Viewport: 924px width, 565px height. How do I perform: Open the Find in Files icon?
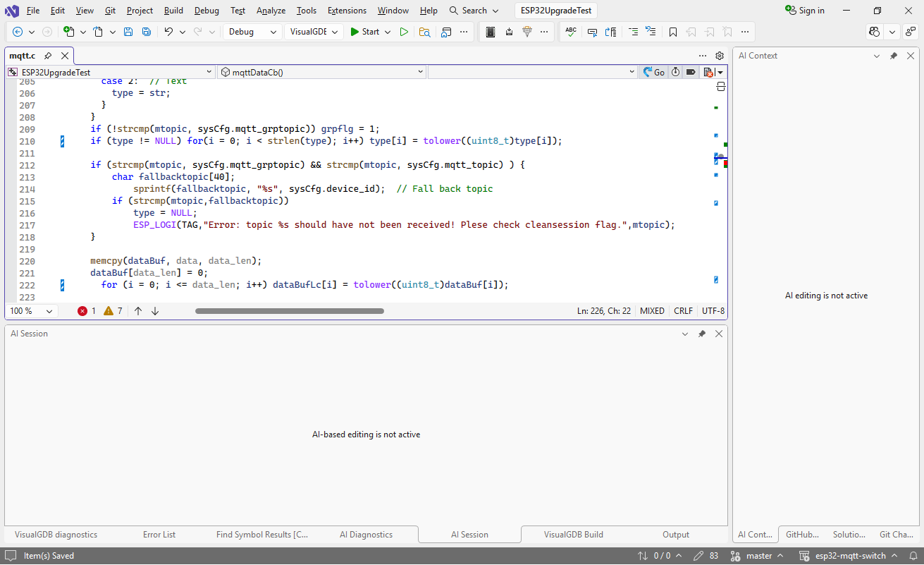(x=424, y=32)
